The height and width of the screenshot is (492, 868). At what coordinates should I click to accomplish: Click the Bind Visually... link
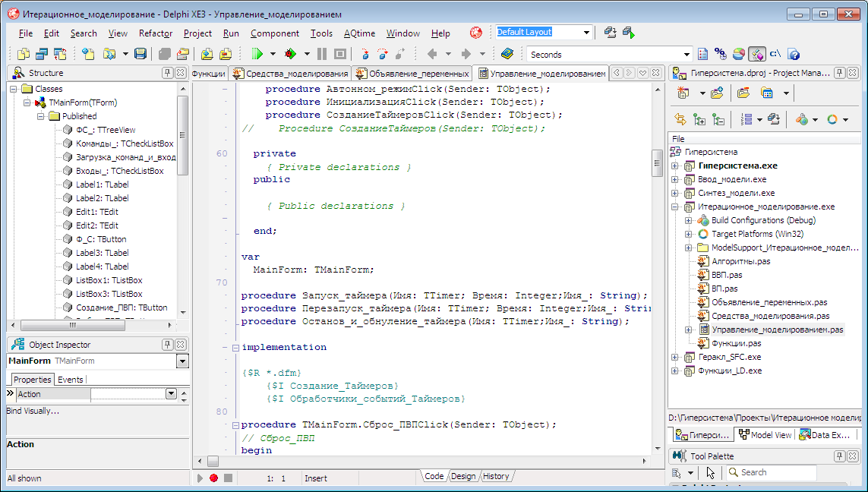[x=33, y=411]
